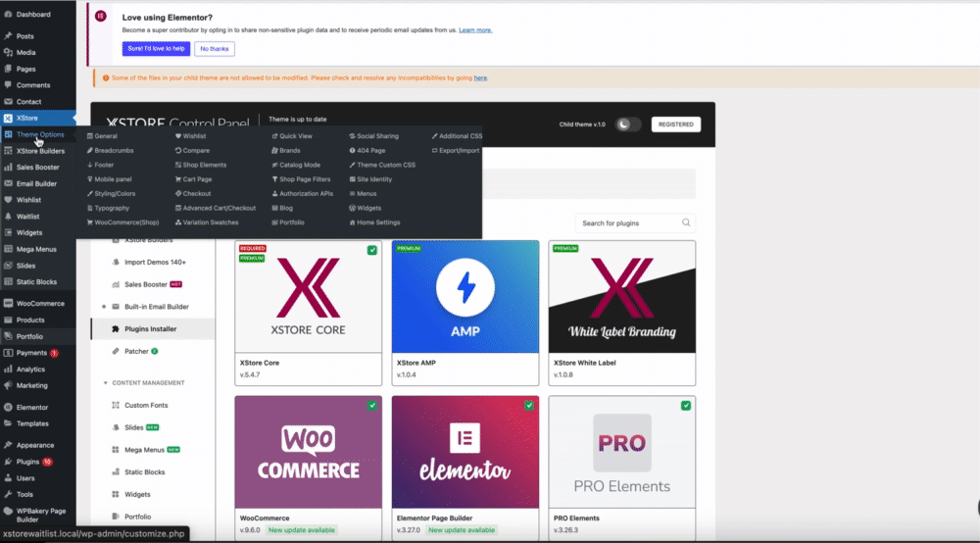
Task: Click the Tools wrench icon
Action: 8,494
